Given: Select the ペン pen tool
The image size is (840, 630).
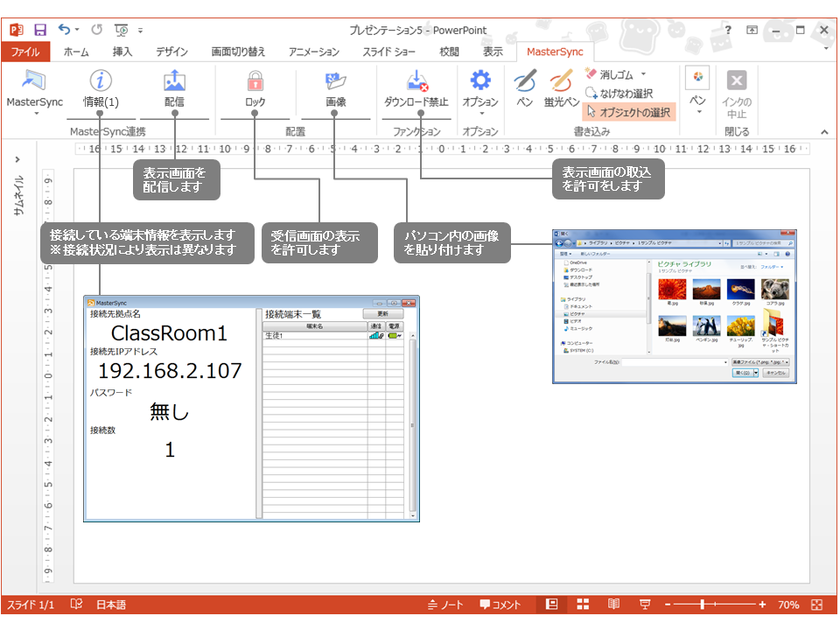Looking at the screenshot, I should [524, 81].
